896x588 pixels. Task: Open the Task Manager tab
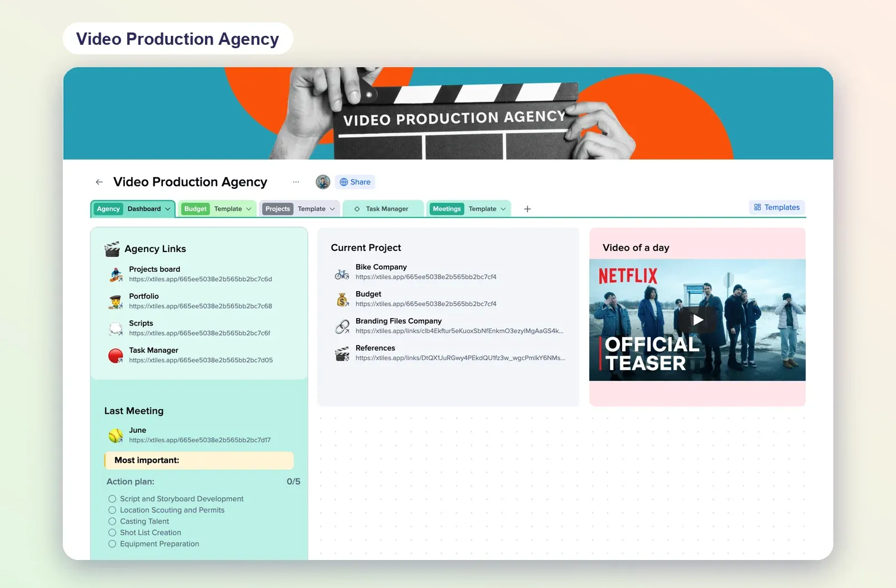coord(383,209)
